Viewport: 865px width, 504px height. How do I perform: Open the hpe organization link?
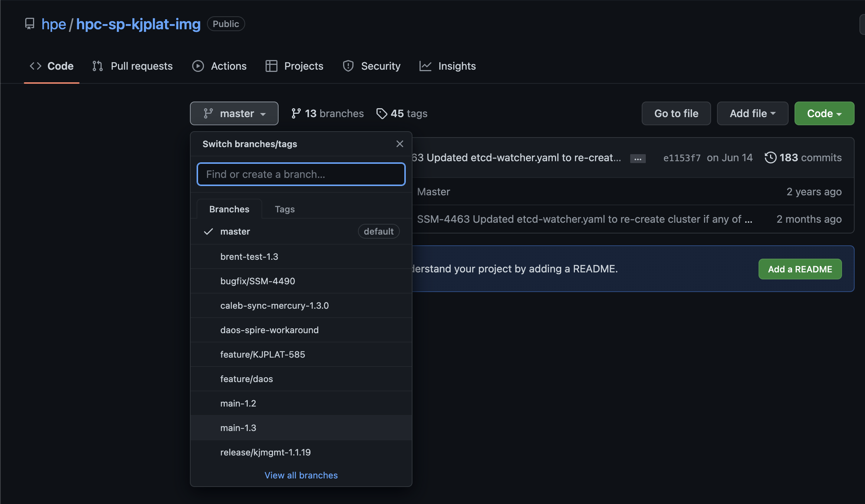(x=54, y=24)
